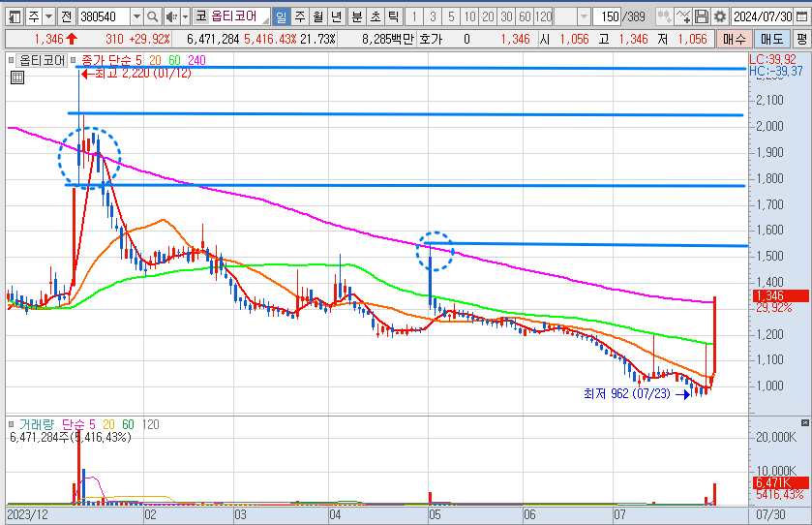812x525 pixels.
Task: Click the grid table icon under legend
Action: click(x=17, y=78)
